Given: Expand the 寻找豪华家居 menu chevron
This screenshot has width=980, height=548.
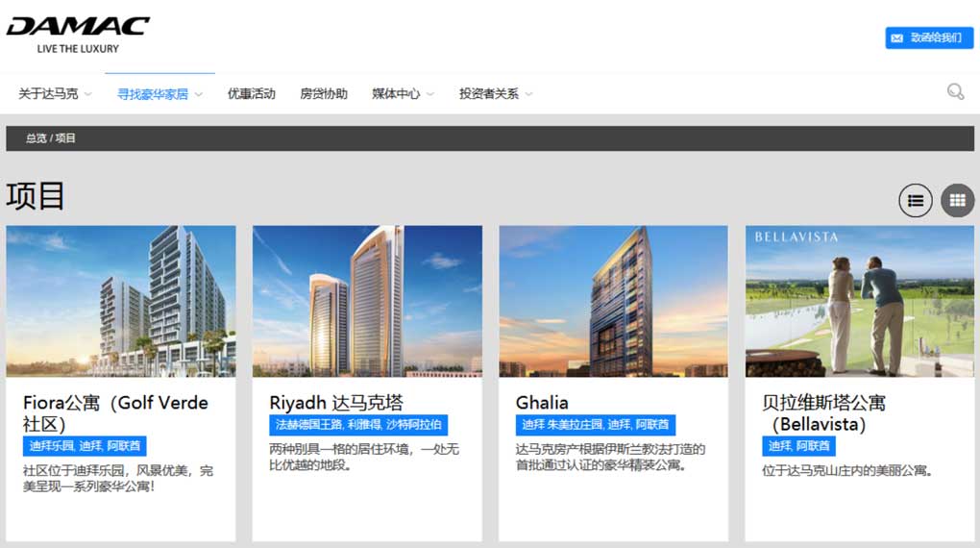Looking at the screenshot, I should (x=199, y=94).
